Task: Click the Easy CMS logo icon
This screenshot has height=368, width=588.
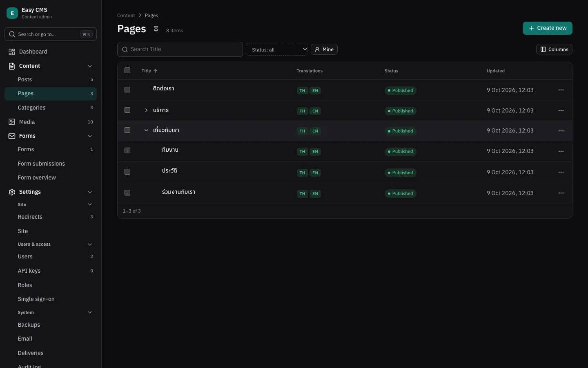Action: [x=12, y=13]
